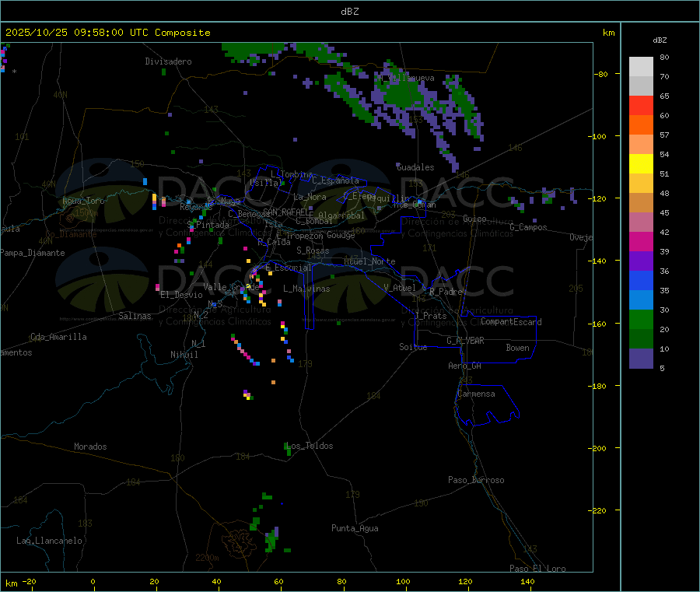The height and width of the screenshot is (592, 700).
Task: Click the dBZ title at top
Action: click(349, 12)
